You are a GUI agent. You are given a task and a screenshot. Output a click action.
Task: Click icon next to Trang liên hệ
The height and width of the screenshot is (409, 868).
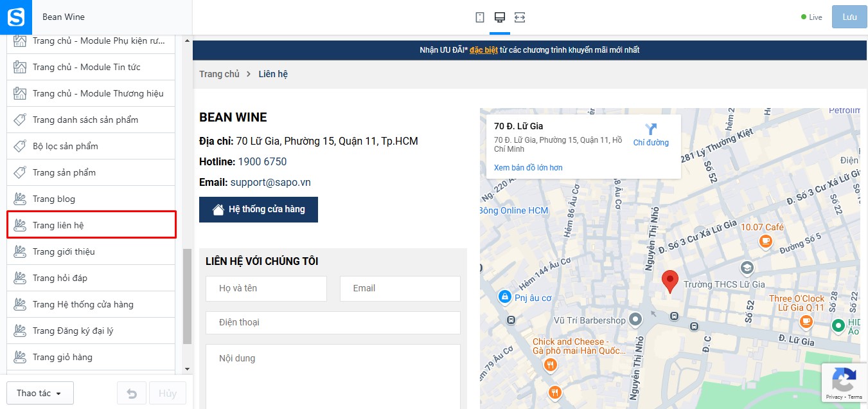(x=20, y=225)
